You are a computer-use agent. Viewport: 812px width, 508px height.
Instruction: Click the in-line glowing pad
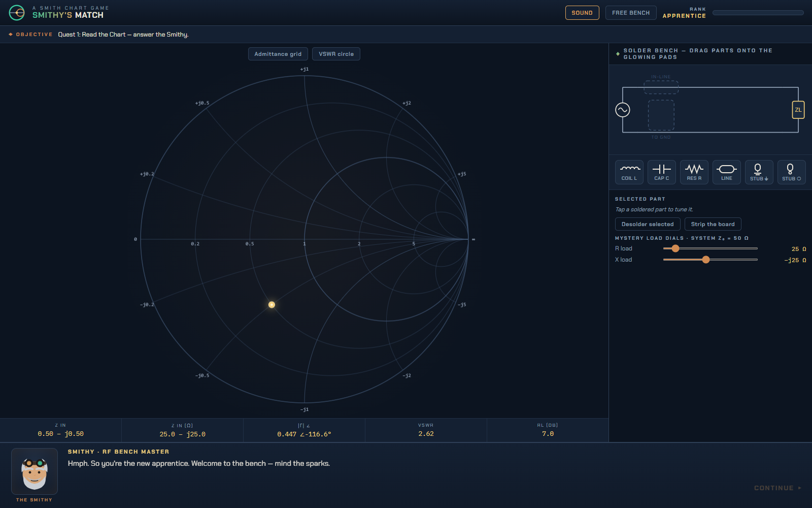coord(661,87)
